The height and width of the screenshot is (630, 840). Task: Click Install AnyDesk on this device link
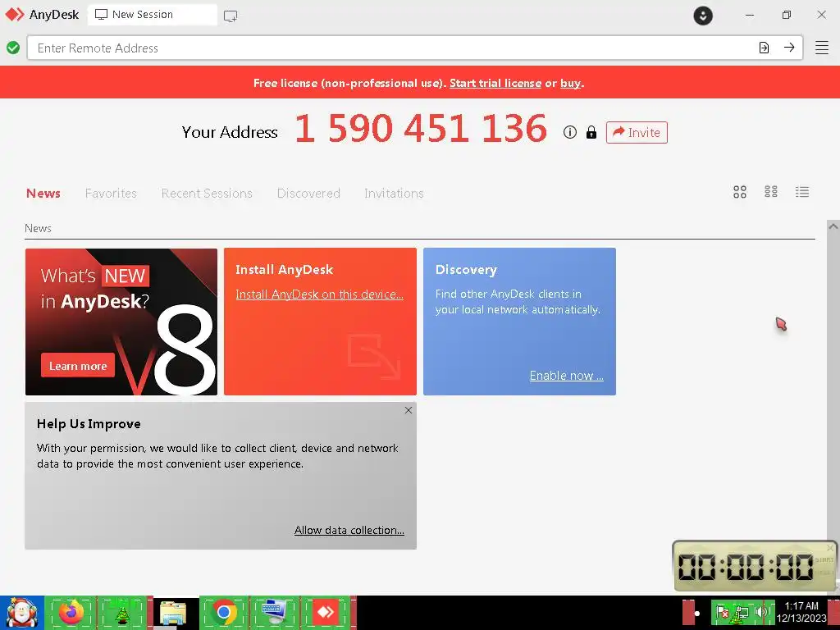click(x=319, y=294)
